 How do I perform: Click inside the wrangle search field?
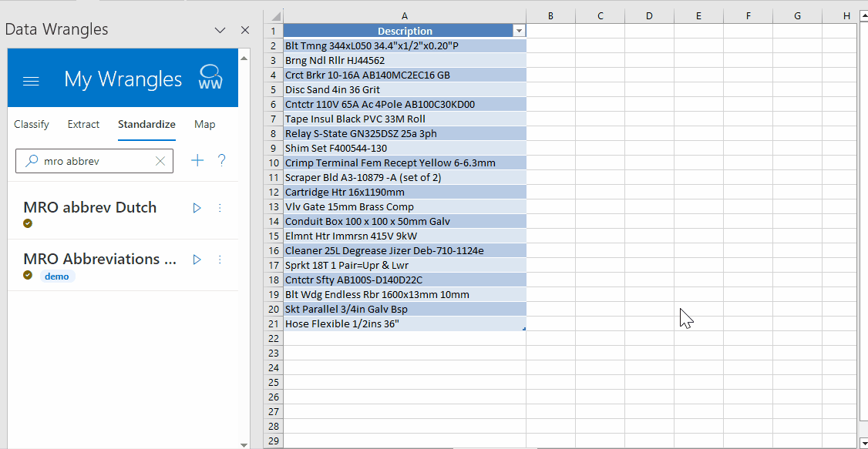pos(94,161)
